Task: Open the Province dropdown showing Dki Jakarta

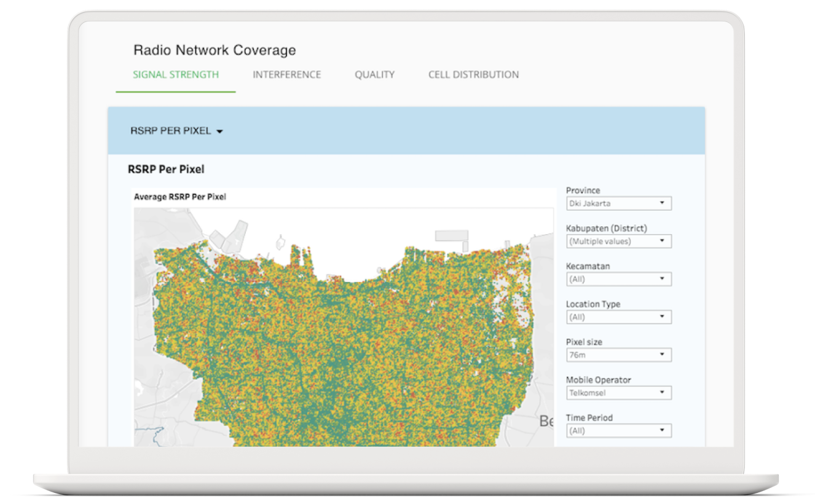Action: pyautogui.click(x=618, y=203)
